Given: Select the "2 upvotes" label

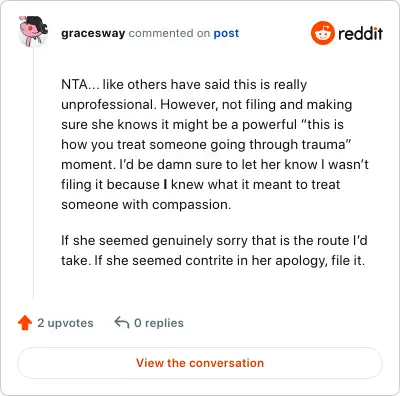Looking at the screenshot, I should [65, 323].
